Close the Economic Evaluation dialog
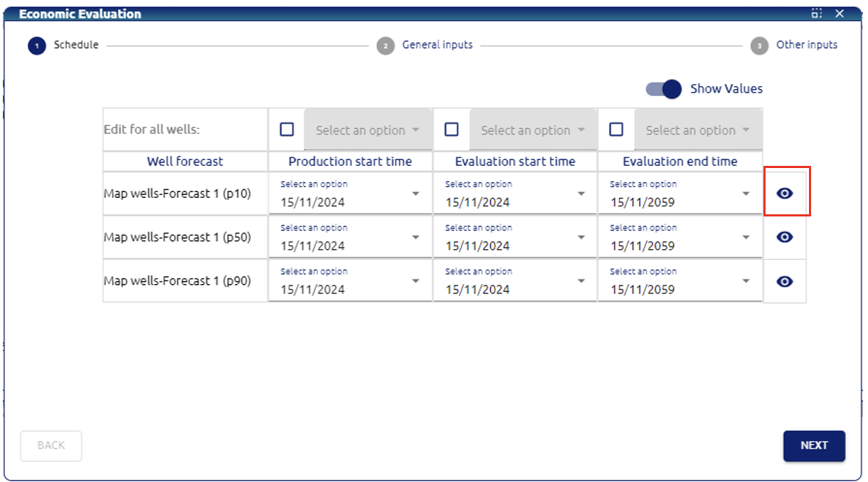Screen dimensions: 868x482 [x=840, y=14]
